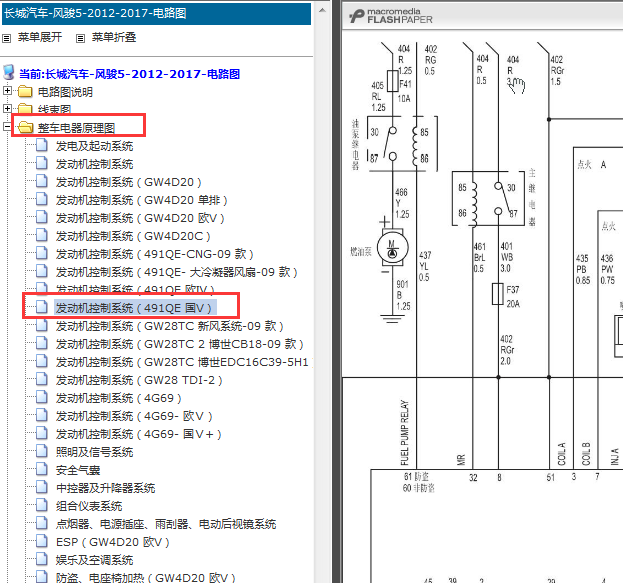Open the 电路图说明 folder
This screenshot has width=623, height=583.
(65, 92)
